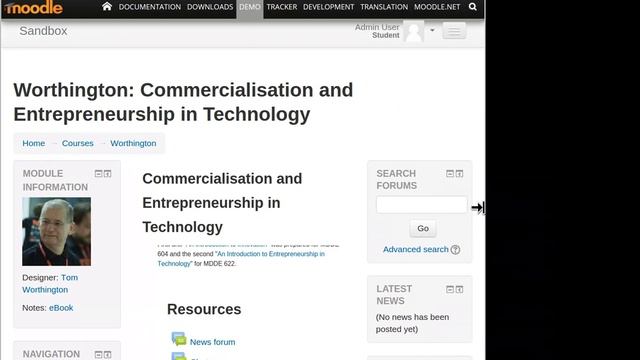The width and height of the screenshot is (640, 360).
Task: Open the hamburger menu button
Action: (454, 31)
